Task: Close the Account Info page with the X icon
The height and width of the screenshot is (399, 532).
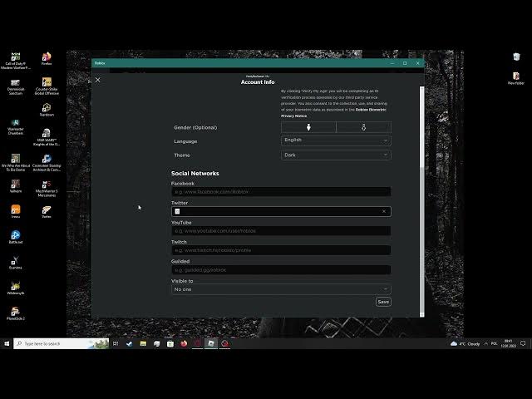Action: tap(98, 80)
